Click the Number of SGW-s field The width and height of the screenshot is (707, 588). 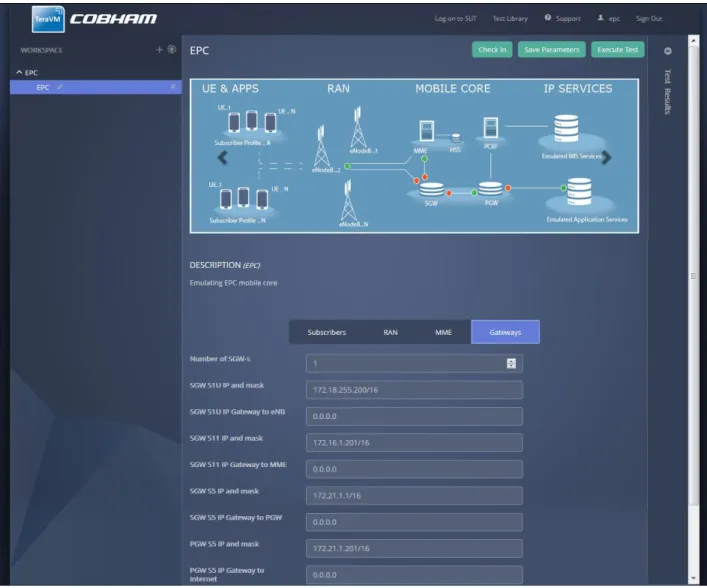point(414,363)
